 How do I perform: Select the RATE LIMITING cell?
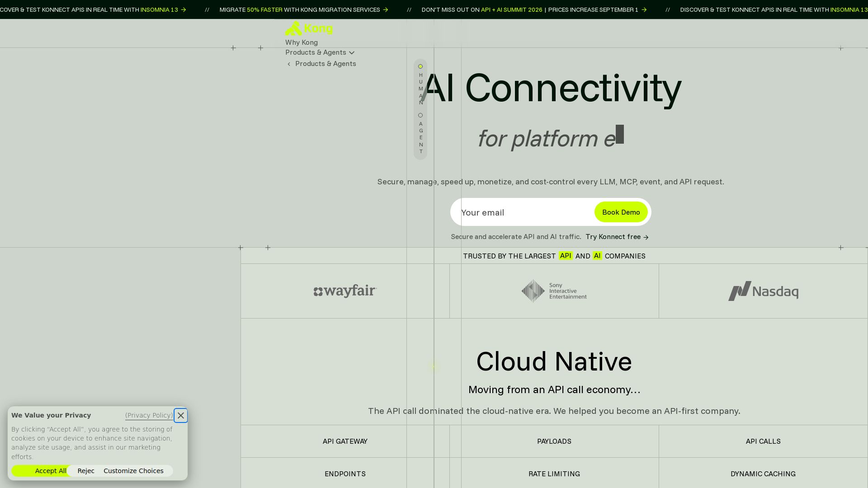click(x=554, y=473)
